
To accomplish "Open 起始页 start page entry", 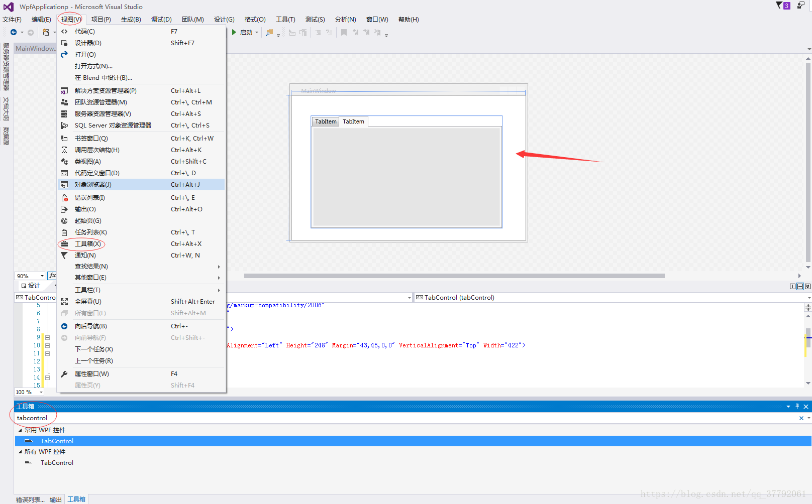I will point(142,220).
